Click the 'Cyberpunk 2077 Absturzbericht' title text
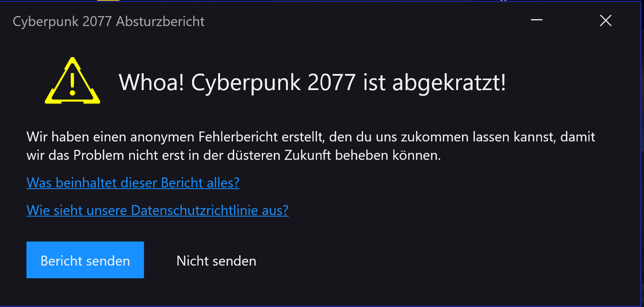 [108, 21]
